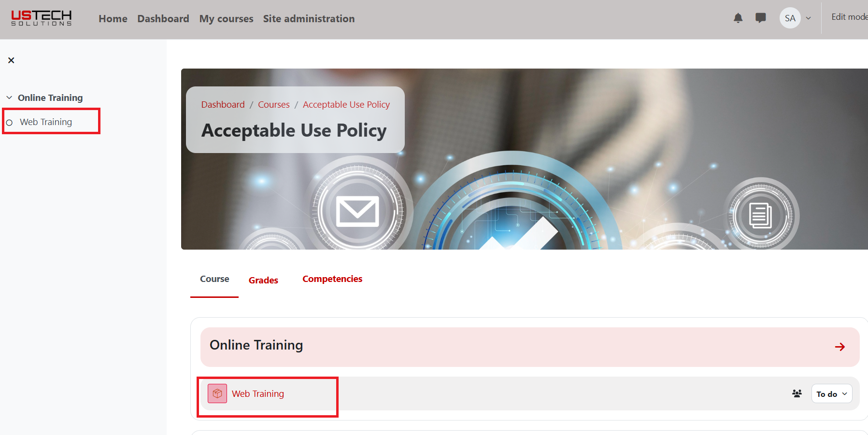Switch to the Grades tab
The width and height of the screenshot is (868, 435).
pos(263,281)
